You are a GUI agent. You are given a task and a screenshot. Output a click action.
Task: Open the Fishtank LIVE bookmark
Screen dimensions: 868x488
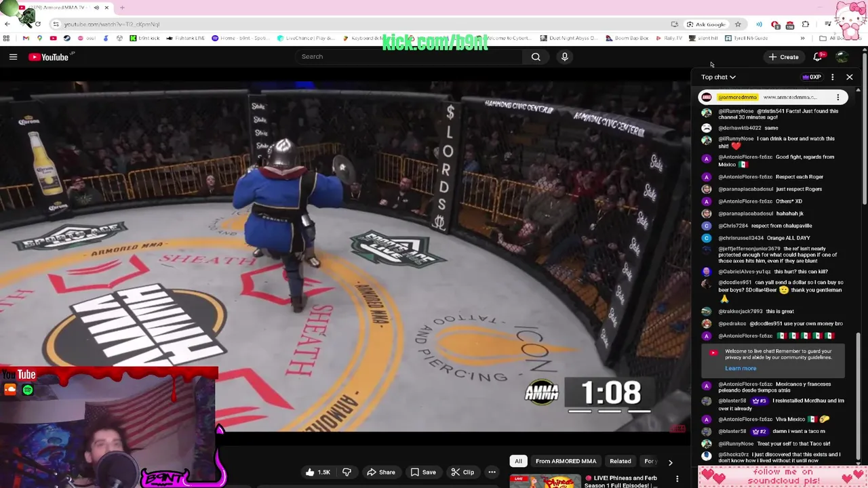pos(185,38)
